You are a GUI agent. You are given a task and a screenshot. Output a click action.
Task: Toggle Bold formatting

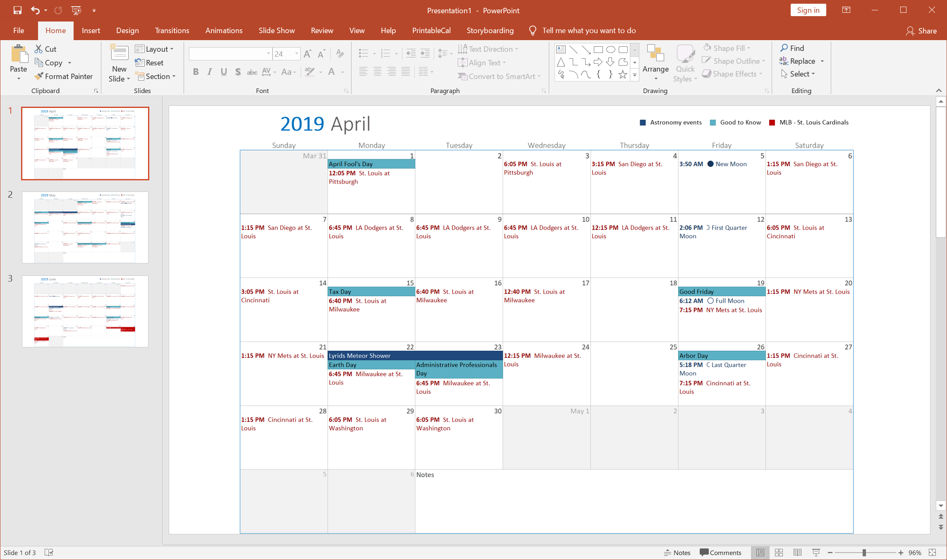click(196, 72)
